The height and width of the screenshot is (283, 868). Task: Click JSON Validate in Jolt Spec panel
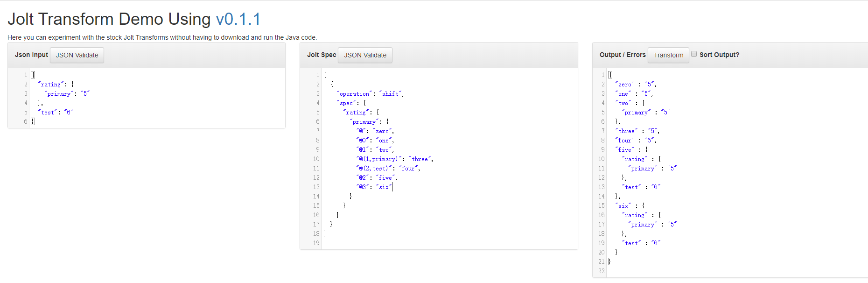click(365, 55)
